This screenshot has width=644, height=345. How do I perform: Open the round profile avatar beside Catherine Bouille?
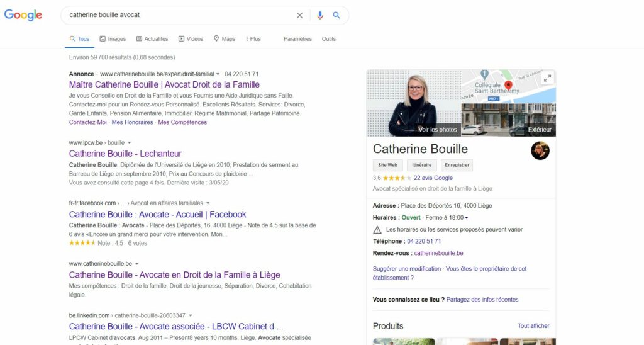coord(540,150)
